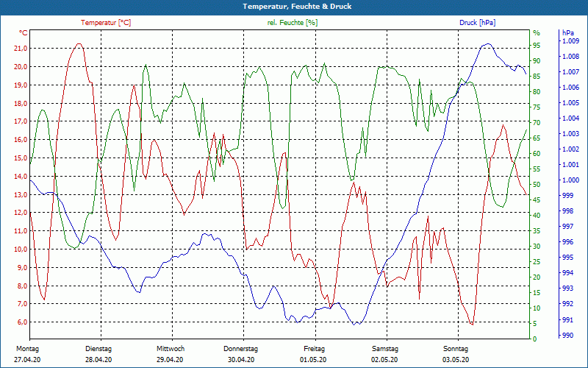The height and width of the screenshot is (368, 588).
Task: Click the '%' unit label on humidity axis
Action: click(537, 33)
